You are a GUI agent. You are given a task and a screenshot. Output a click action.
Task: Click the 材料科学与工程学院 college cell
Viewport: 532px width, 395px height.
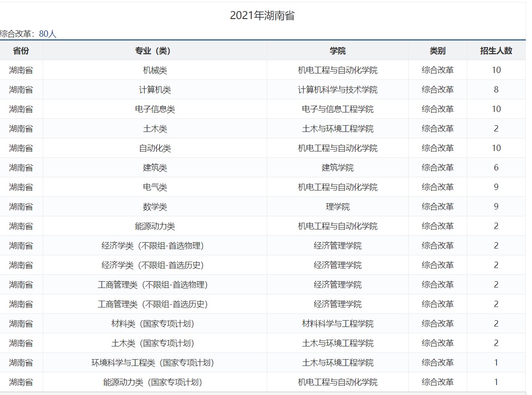point(337,324)
